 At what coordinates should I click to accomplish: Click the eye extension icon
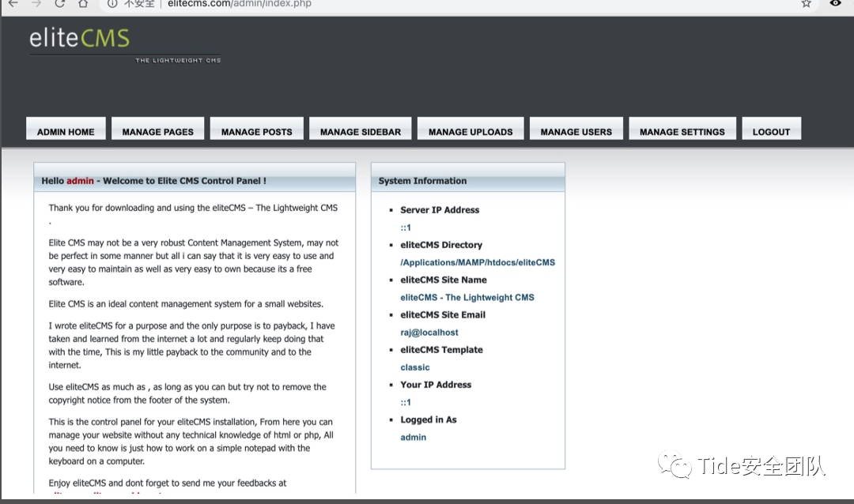[x=836, y=2]
